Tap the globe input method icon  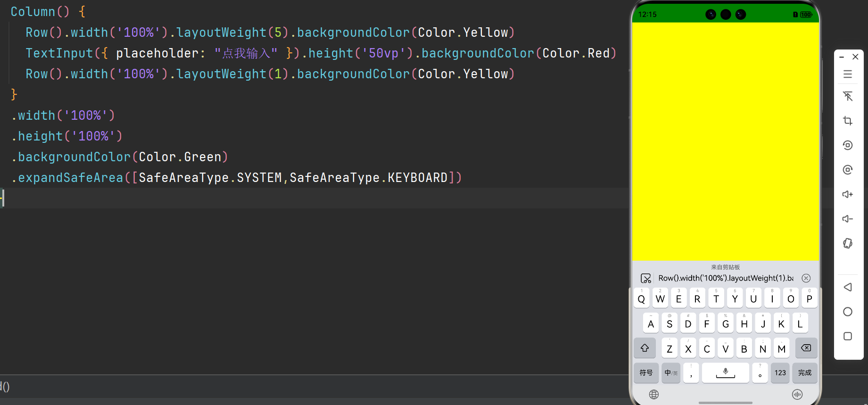coord(654,395)
